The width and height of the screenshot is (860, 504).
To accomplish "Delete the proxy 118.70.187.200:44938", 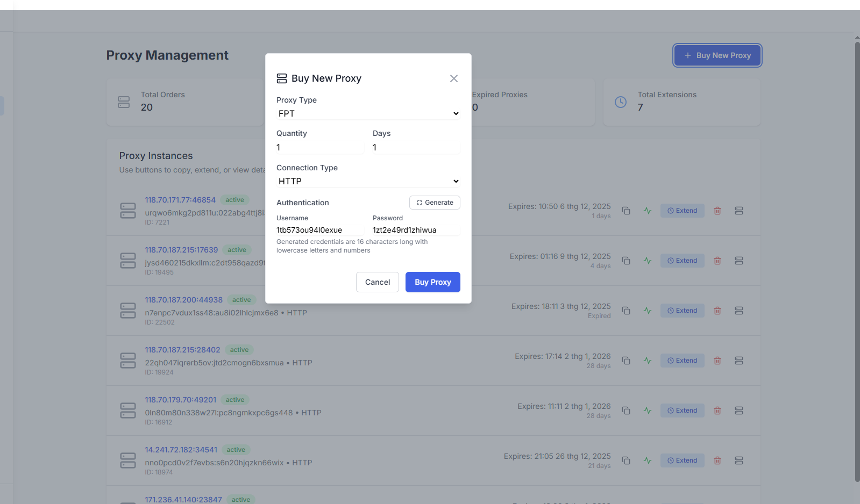I will click(x=717, y=311).
